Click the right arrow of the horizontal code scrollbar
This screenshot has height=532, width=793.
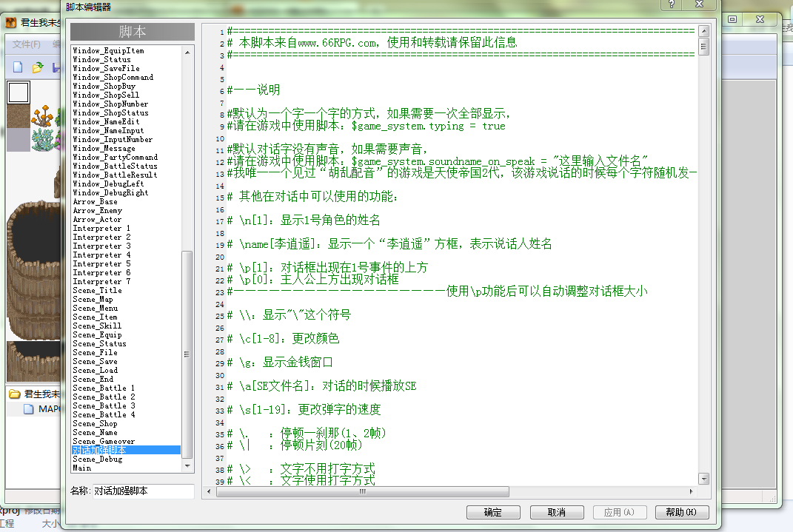(x=692, y=491)
